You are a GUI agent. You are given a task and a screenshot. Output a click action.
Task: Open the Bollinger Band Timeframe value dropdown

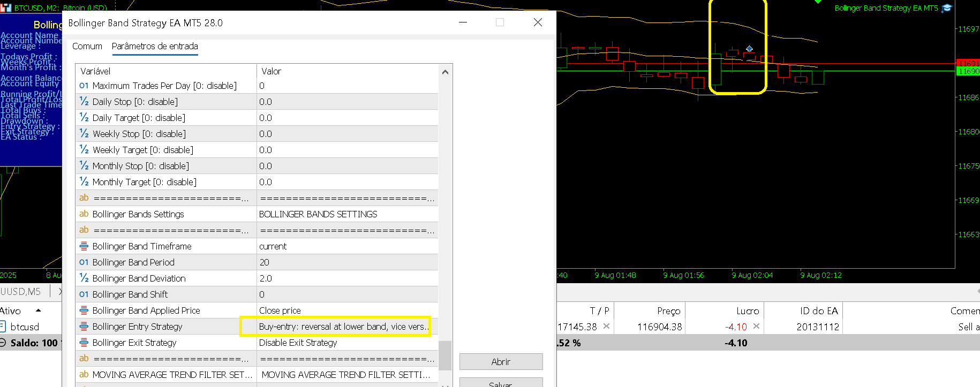click(x=348, y=246)
